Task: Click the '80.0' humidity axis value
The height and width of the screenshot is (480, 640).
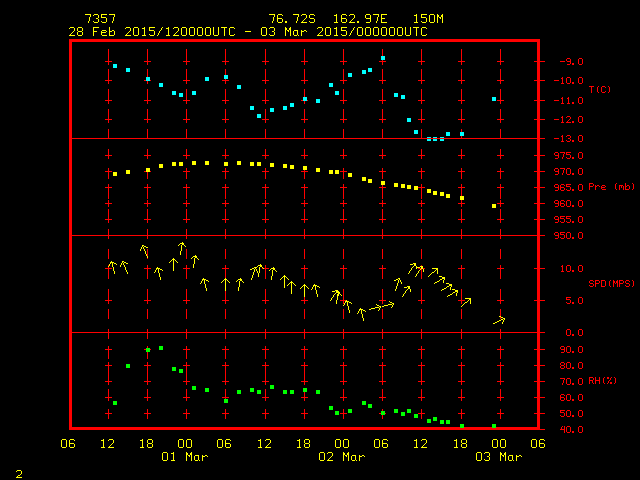Action: click(x=571, y=366)
